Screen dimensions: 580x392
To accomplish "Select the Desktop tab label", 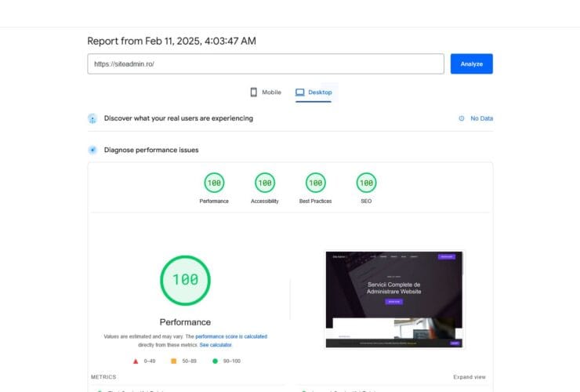I will [x=320, y=93].
